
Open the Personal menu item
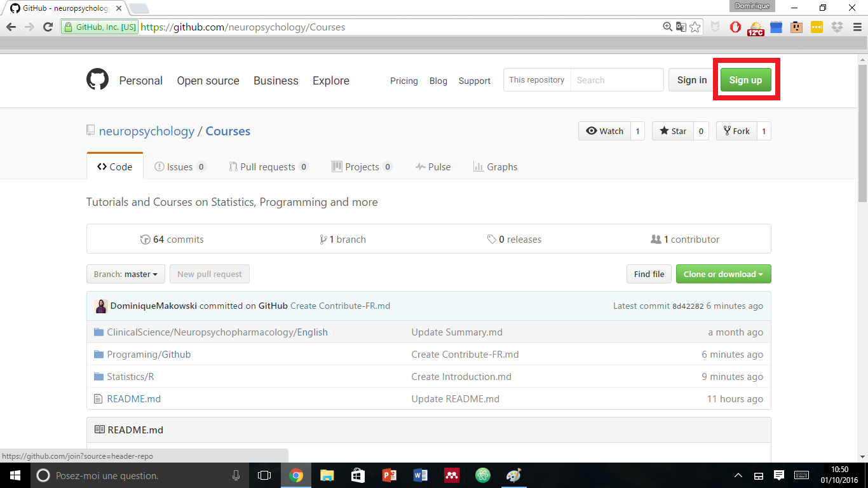[141, 81]
